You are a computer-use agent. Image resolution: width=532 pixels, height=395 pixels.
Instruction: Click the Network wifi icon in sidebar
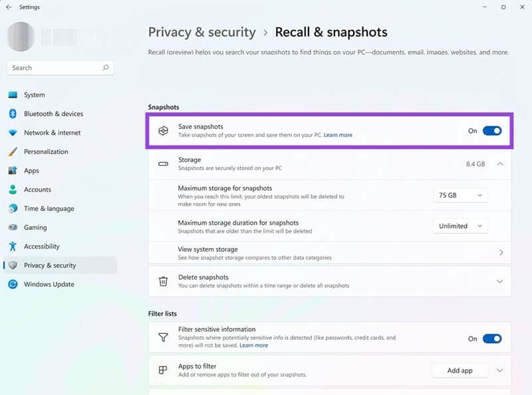pos(13,133)
